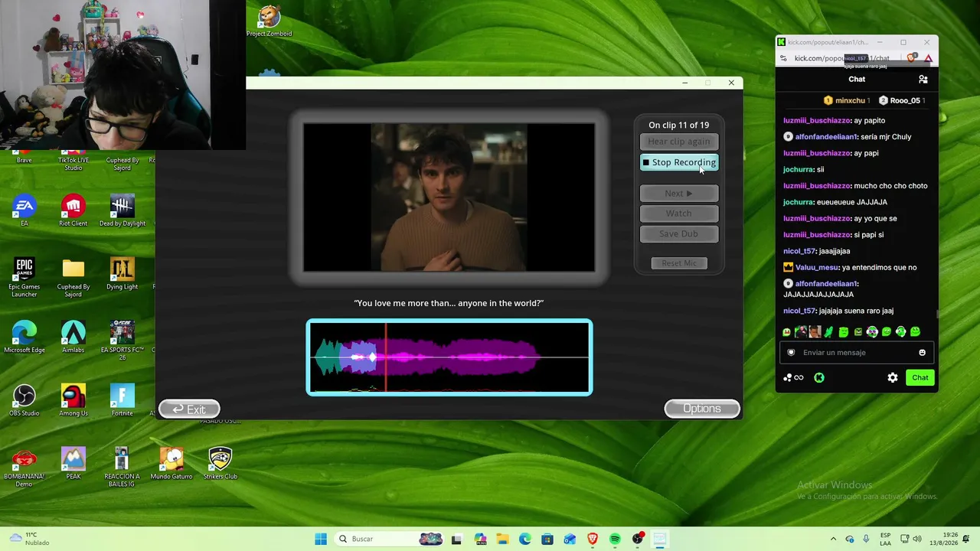Open the Brave browser taskbar icon
Screen dimensions: 980x551
click(593, 539)
